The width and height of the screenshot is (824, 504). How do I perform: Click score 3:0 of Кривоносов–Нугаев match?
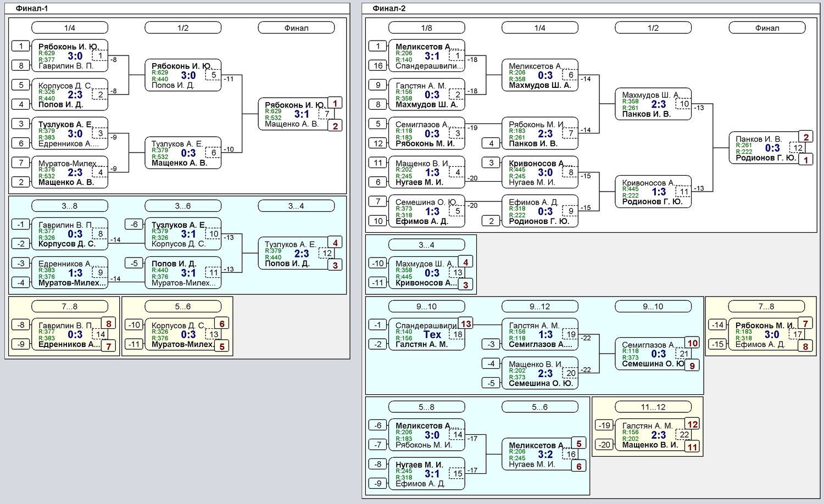point(545,172)
